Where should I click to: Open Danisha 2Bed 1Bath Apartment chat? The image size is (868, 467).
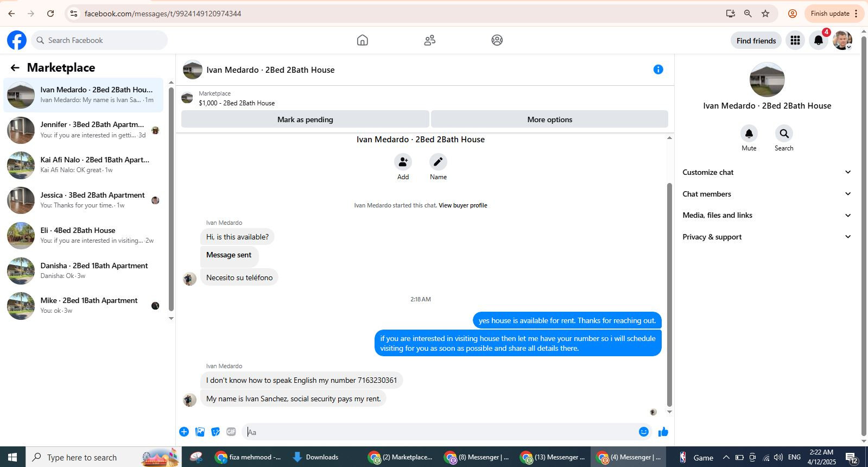point(84,271)
